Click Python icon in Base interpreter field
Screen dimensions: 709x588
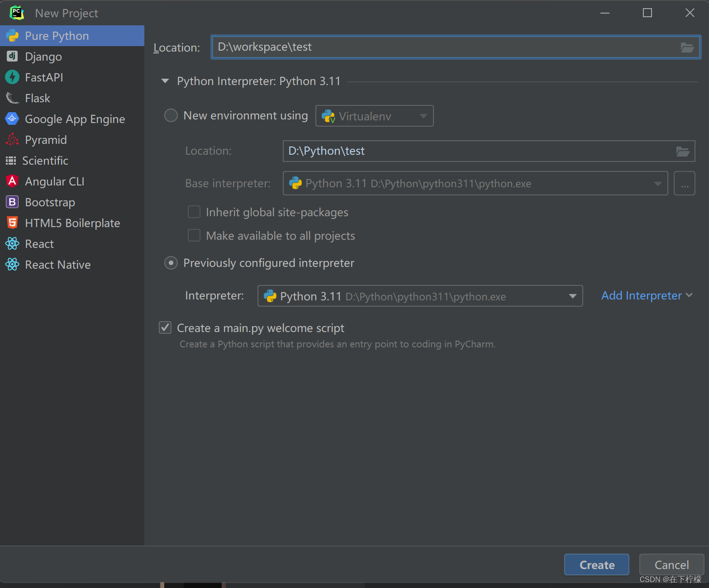coord(295,183)
